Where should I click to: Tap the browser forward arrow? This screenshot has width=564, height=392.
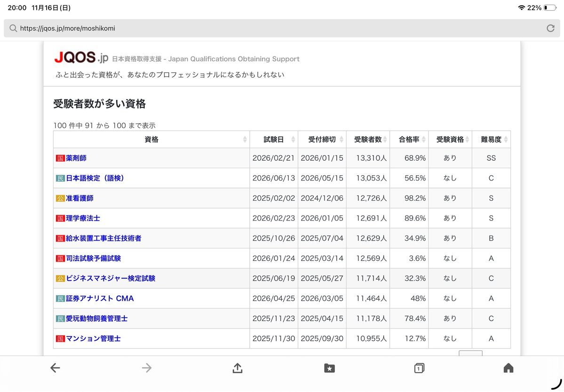tap(147, 368)
